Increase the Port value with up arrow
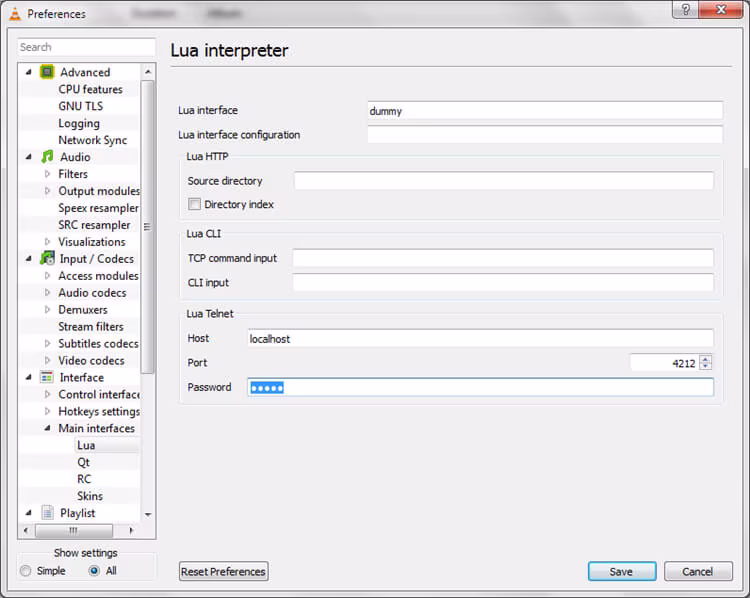Image resolution: width=750 pixels, height=598 pixels. tap(706, 359)
